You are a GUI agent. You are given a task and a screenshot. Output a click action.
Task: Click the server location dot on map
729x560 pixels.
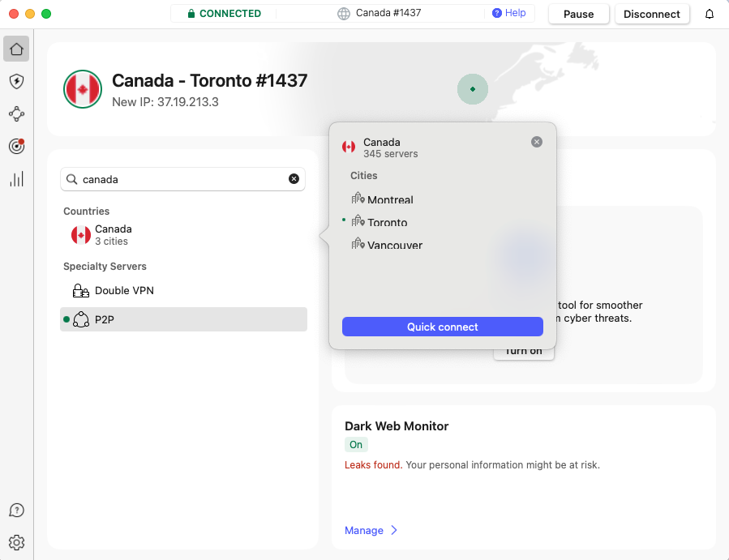point(473,89)
